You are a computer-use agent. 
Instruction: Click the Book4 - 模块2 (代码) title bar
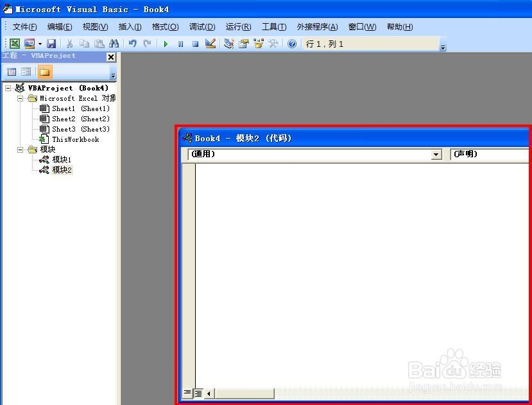click(354, 138)
